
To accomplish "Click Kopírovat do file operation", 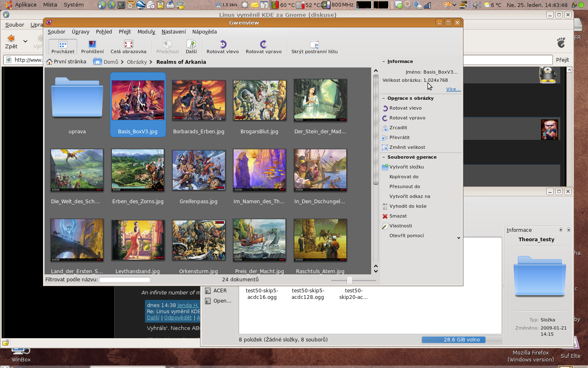I will 404,177.
